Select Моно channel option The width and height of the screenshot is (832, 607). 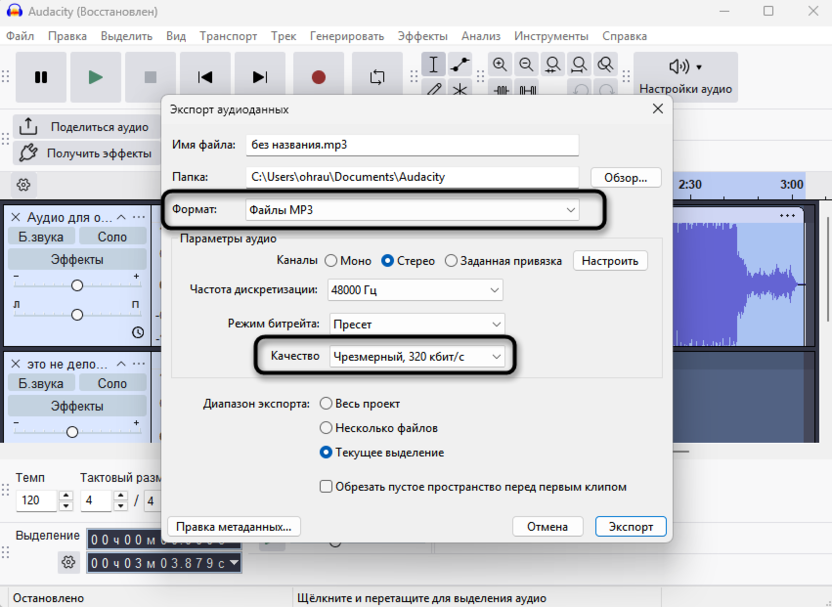[331, 261]
